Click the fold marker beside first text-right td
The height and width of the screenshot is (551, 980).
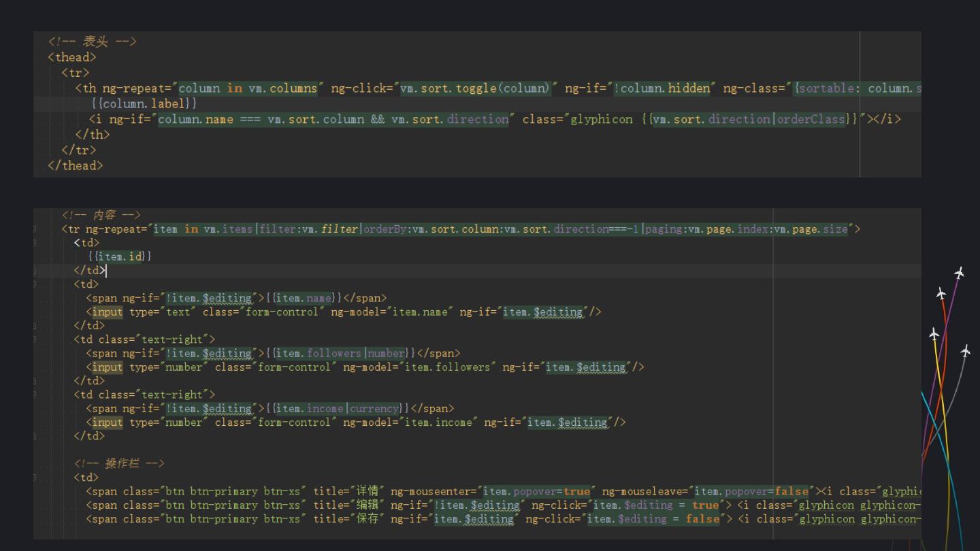pyautogui.click(x=35, y=339)
